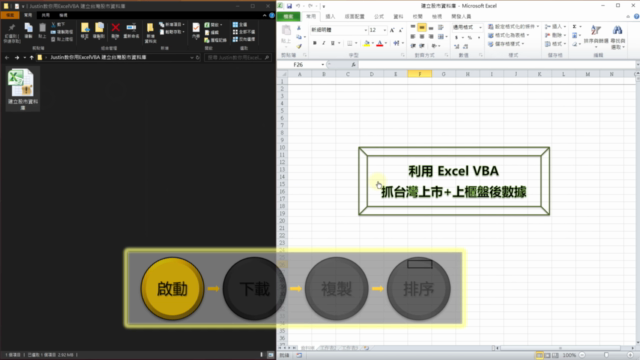
Task: Click the Insert Function fx icon
Action: click(x=353, y=64)
